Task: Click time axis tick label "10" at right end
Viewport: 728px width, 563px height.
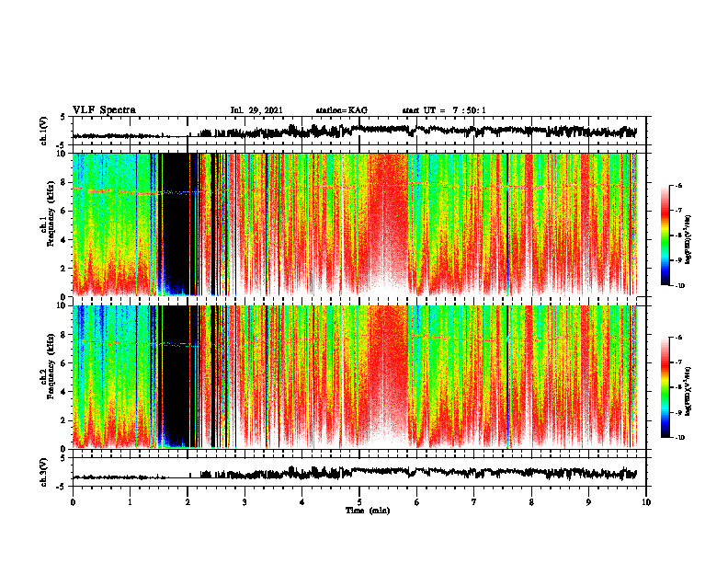Action: 646,502
